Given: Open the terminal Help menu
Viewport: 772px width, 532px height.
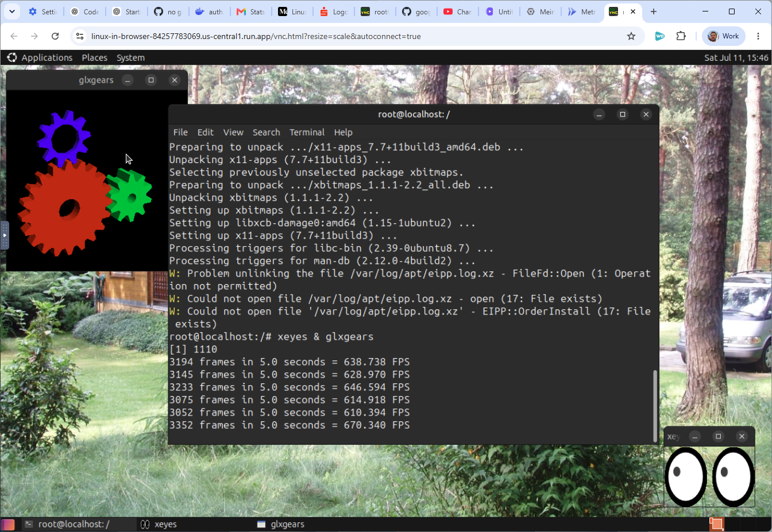Looking at the screenshot, I should [343, 132].
